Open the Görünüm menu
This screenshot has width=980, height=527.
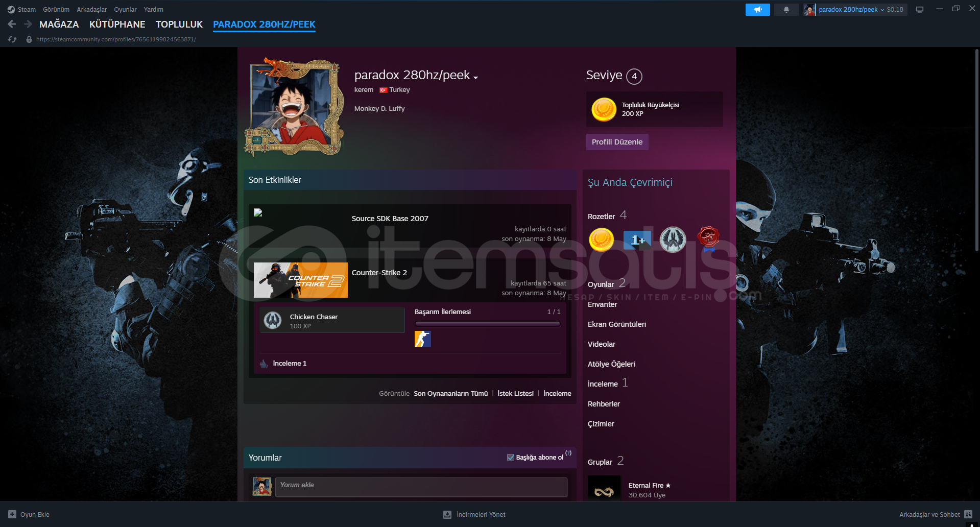56,9
